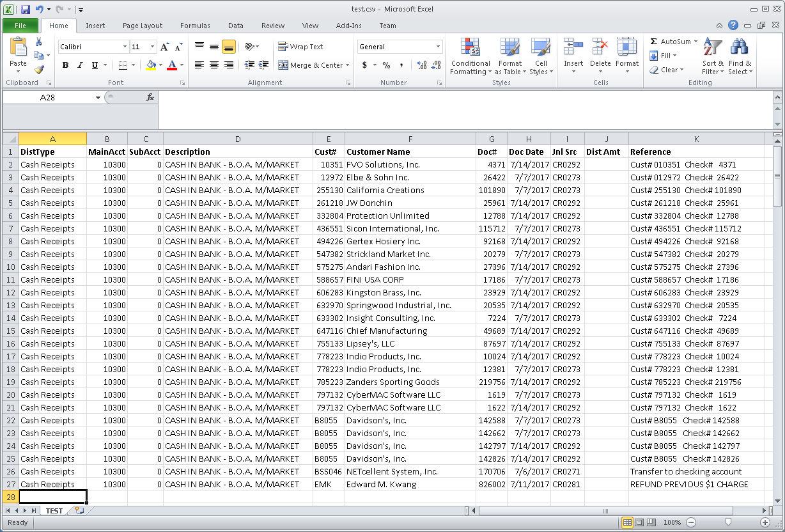
Task: Increase font size with Grow Font icon
Action: (165, 47)
